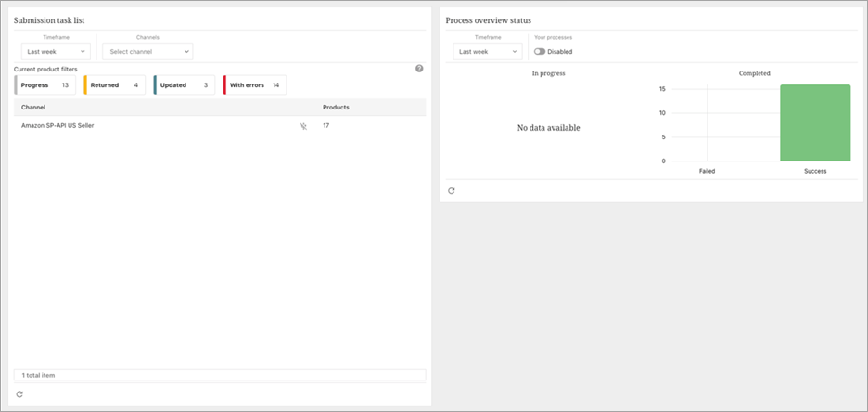Open the help icon for product filters

point(419,69)
